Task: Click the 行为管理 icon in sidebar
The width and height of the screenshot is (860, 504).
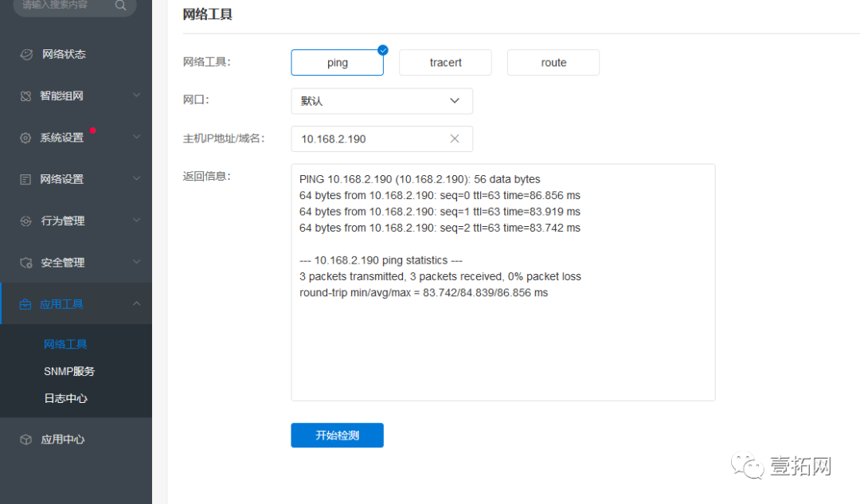Action: tap(25, 221)
